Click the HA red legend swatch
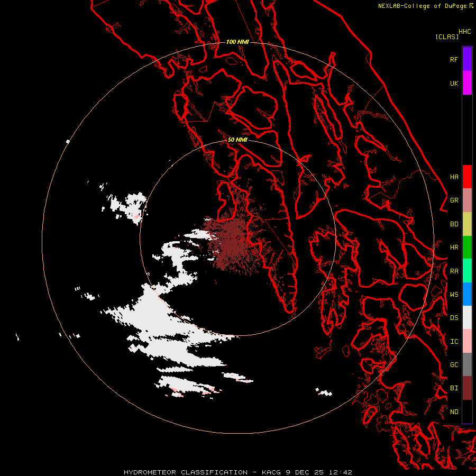Viewport: 476px width, 476px height. (467, 177)
